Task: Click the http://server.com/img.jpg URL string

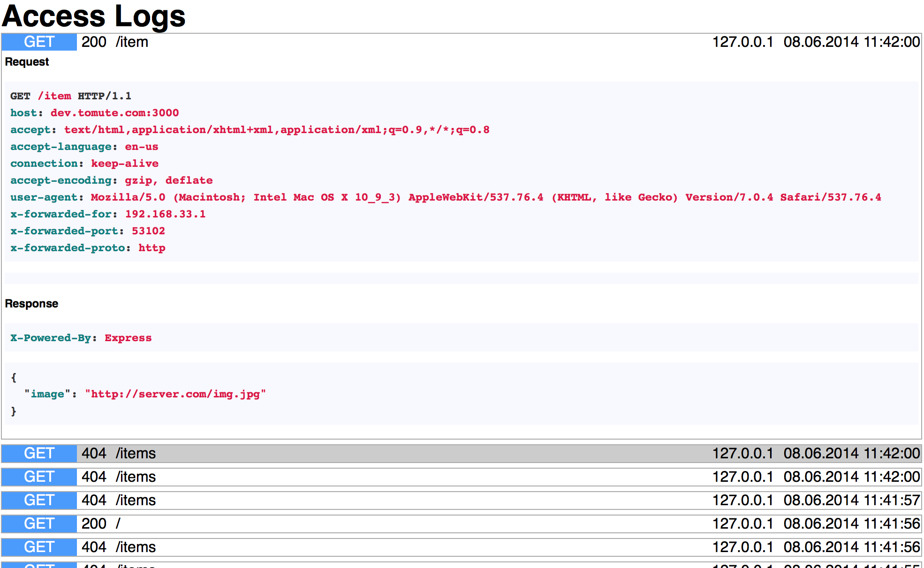Action: [x=175, y=394]
